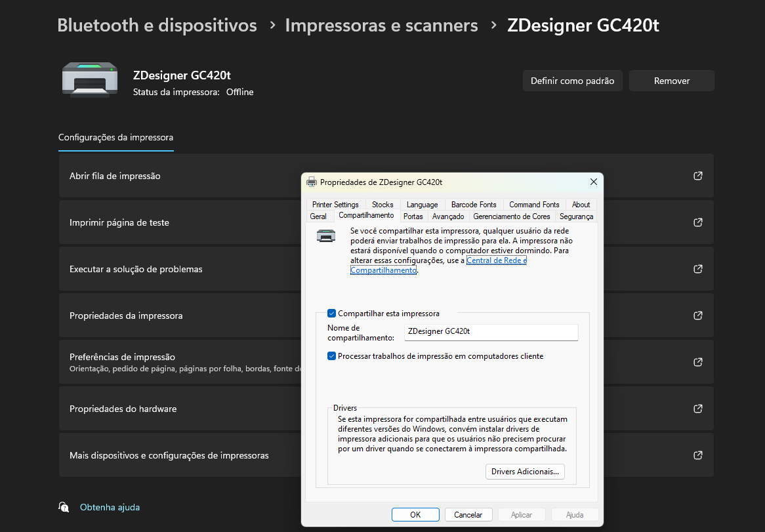Click external link icon for Imprimir página de teste

click(698, 222)
